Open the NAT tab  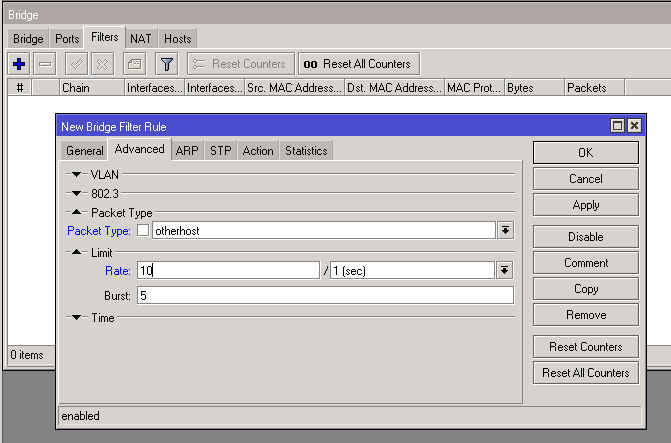pos(141,39)
